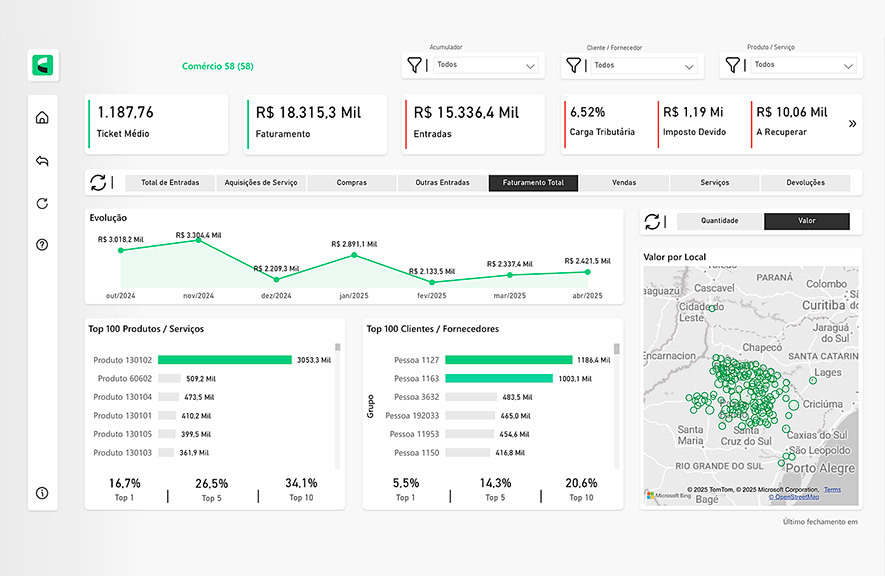885x576 pixels.
Task: Open help question mark icon
Action: (42, 245)
